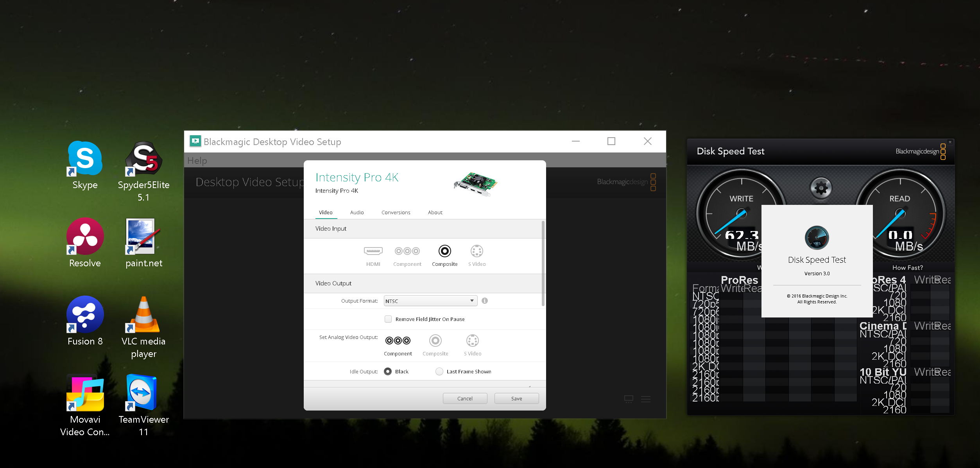The image size is (980, 468).
Task: Switch to the Video tab
Action: point(326,212)
